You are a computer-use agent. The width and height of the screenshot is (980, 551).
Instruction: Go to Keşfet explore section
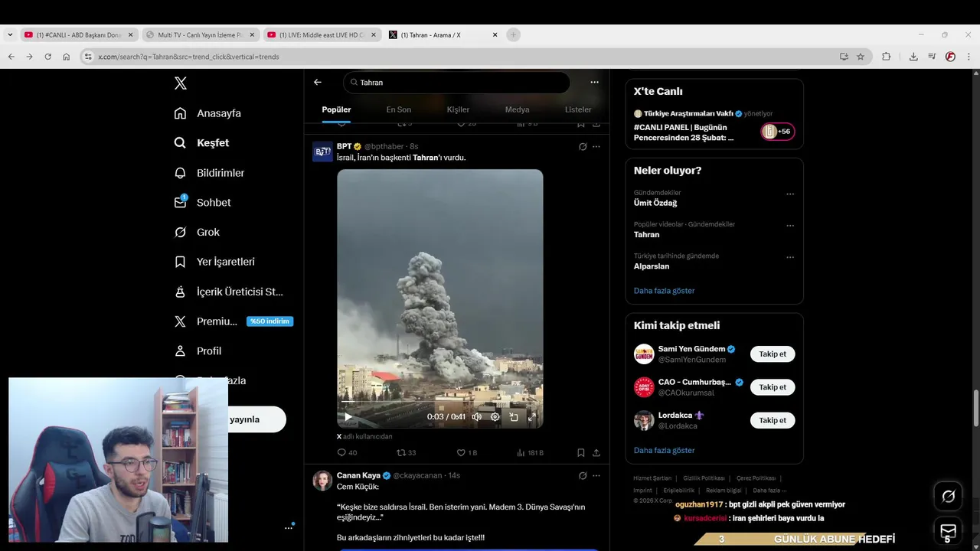201,143
